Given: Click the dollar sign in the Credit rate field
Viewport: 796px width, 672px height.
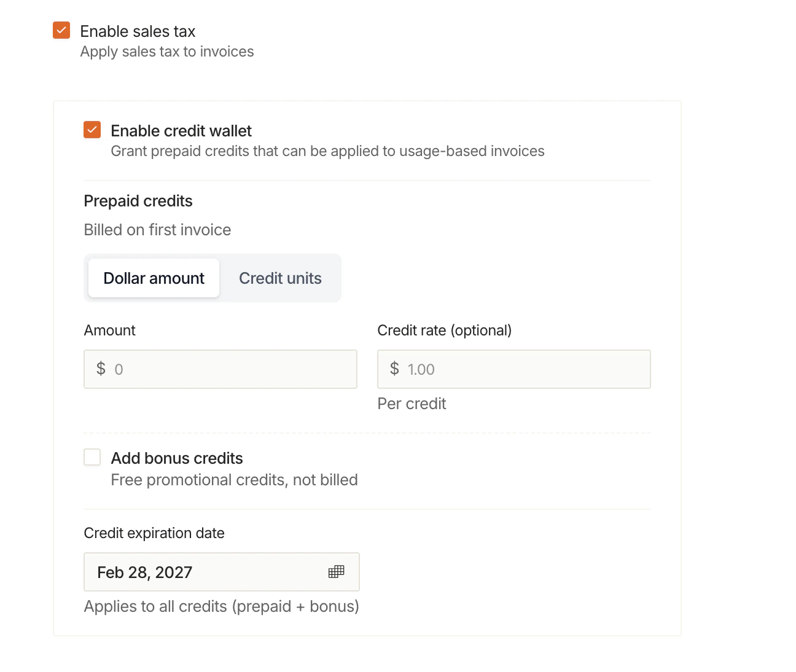Looking at the screenshot, I should [395, 369].
